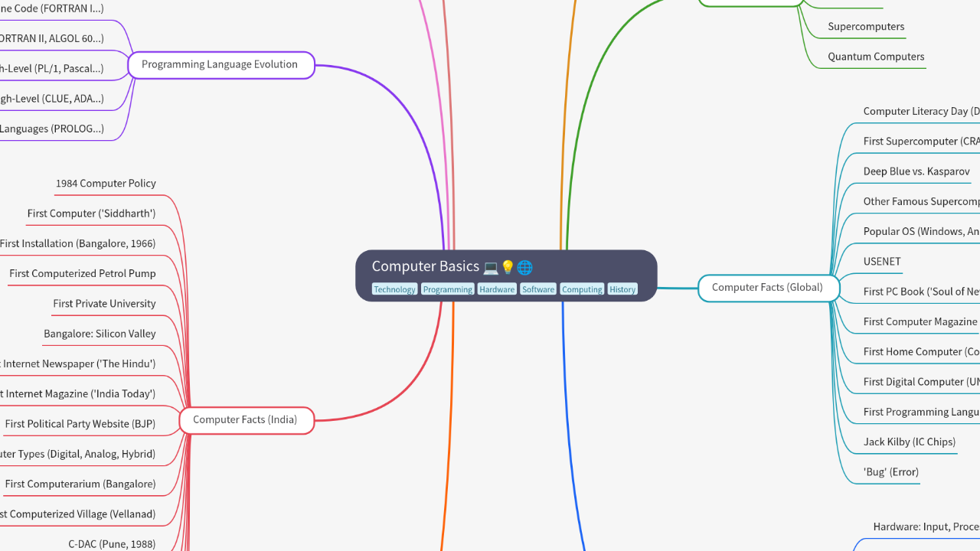This screenshot has height=551, width=980.
Task: Select the Computer Facts (India) node
Action: pos(246,420)
